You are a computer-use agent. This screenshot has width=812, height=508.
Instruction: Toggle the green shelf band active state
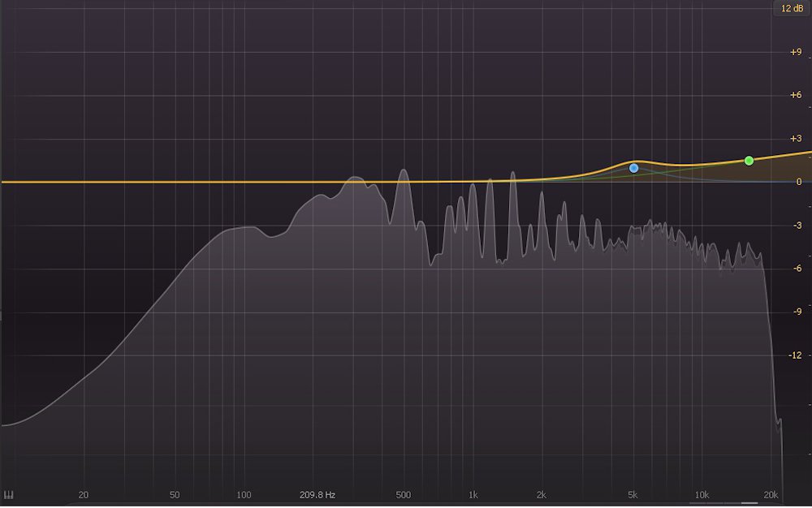748,160
